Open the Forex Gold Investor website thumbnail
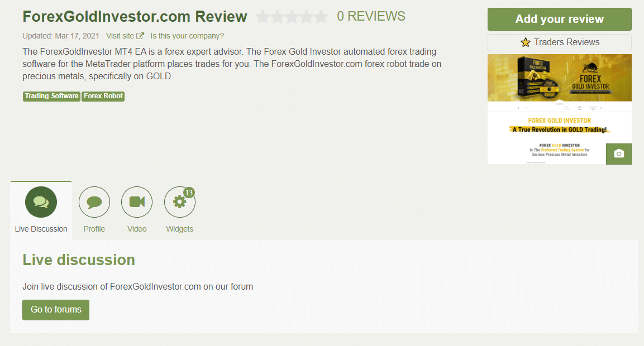Image resolution: width=644 pixels, height=346 pixels. coord(560,109)
